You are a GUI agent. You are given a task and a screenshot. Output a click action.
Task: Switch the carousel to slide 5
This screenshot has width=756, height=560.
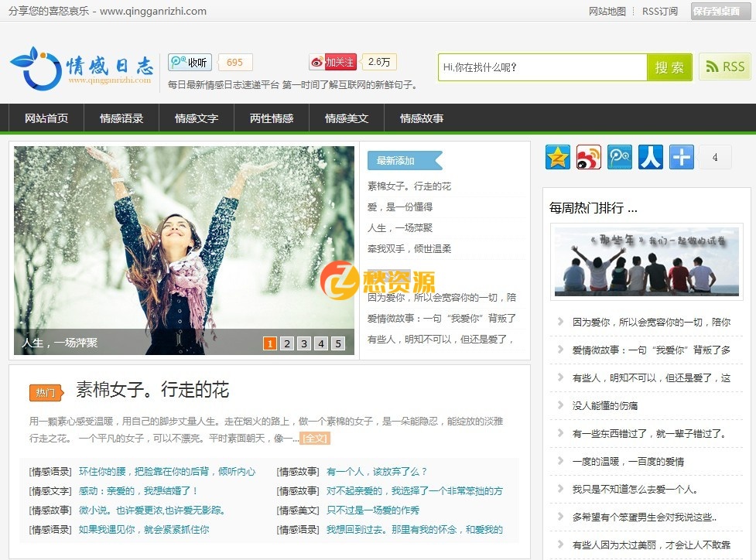point(338,342)
